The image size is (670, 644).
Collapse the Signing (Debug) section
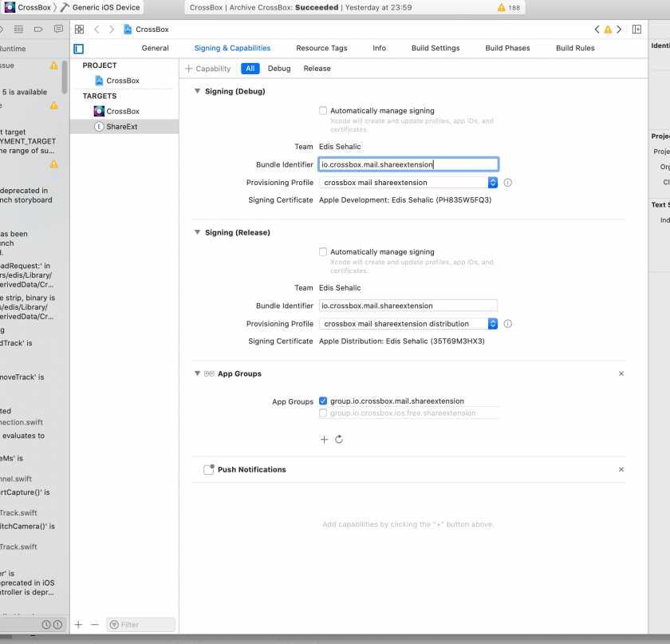tap(197, 91)
